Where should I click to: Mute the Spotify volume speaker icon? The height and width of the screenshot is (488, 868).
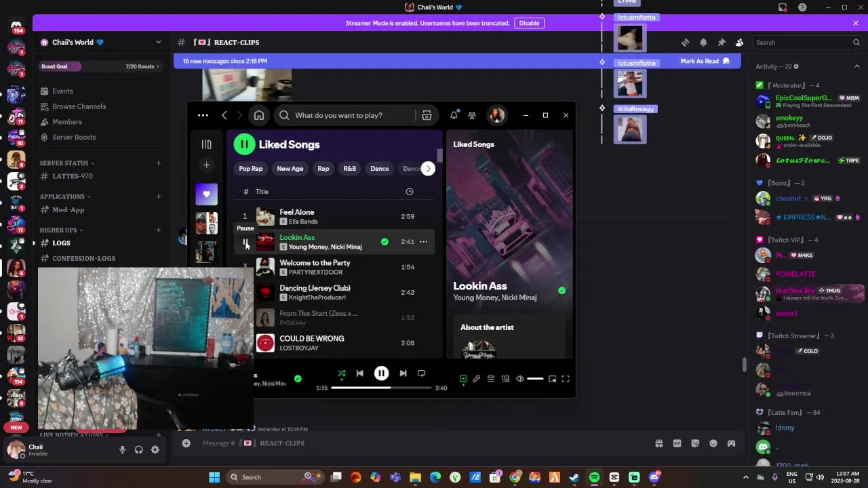pyautogui.click(x=519, y=379)
